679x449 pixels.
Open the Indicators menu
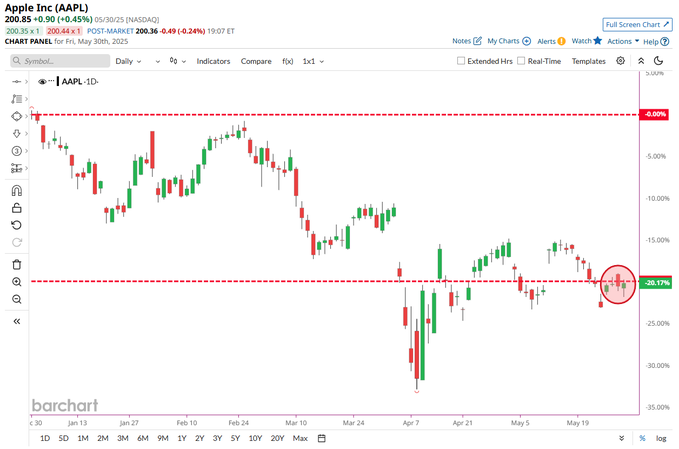(213, 61)
